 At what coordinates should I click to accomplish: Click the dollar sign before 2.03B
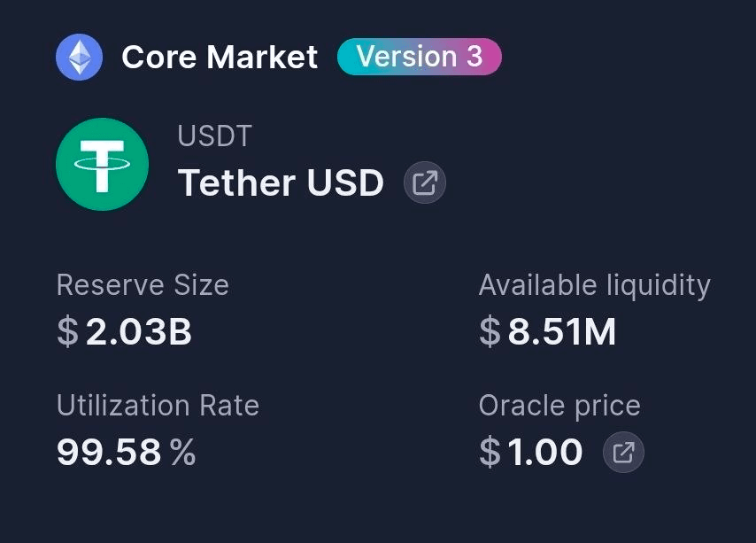68,332
